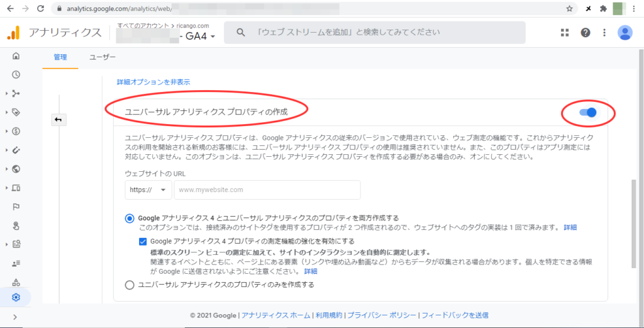The width and height of the screenshot is (644, 328).
Task: Open the Custom definitions shapes icon
Action: [16, 282]
